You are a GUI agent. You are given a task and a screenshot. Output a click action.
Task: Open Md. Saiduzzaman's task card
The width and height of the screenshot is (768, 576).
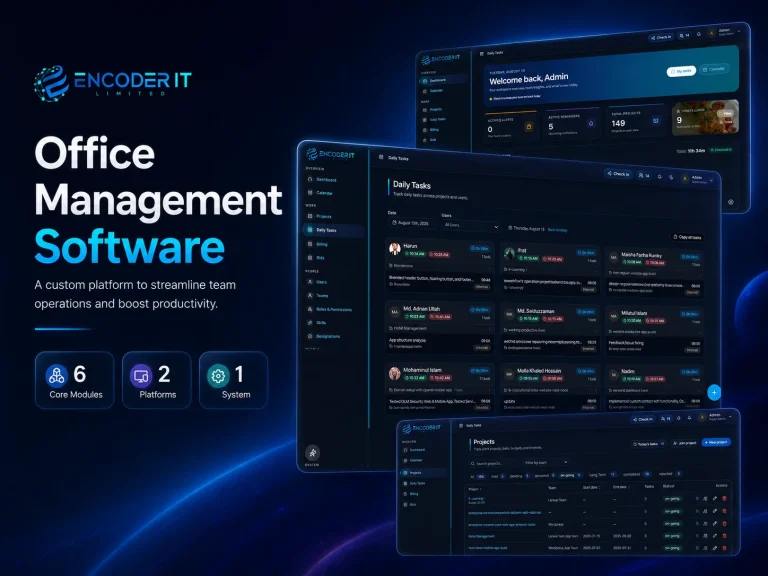550,329
